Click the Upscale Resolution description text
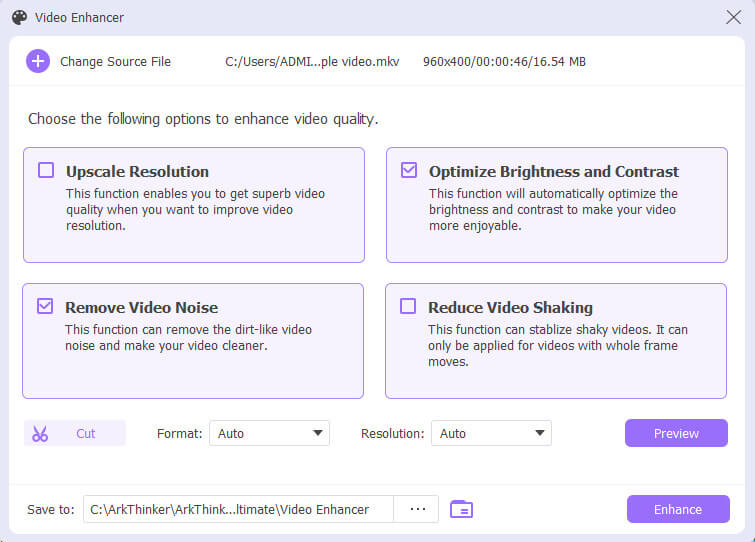 pos(195,209)
